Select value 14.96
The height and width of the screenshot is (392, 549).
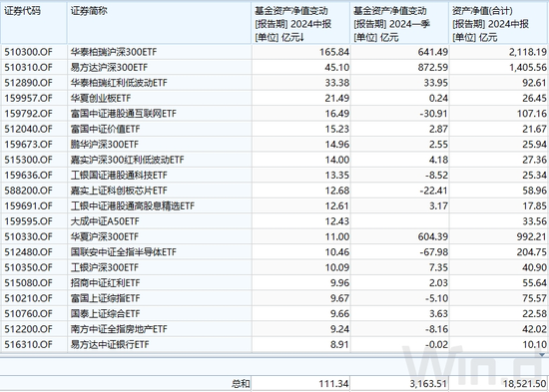[336, 145]
